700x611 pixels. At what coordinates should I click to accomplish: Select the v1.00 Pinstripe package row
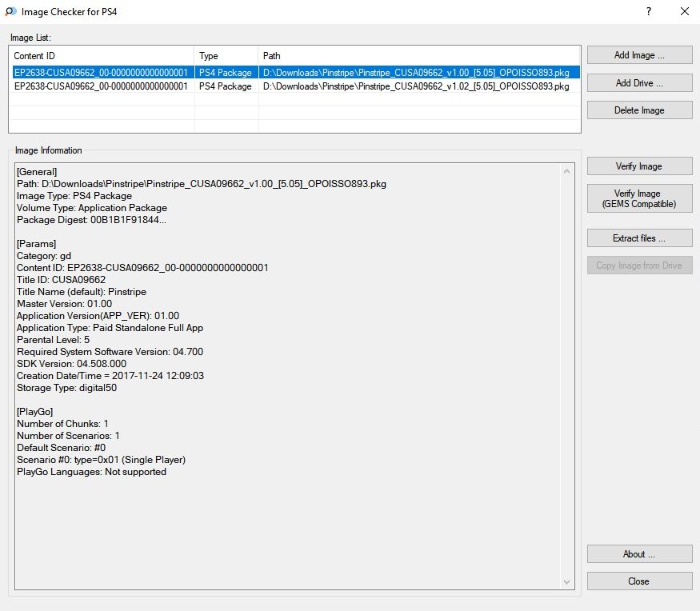coord(294,72)
